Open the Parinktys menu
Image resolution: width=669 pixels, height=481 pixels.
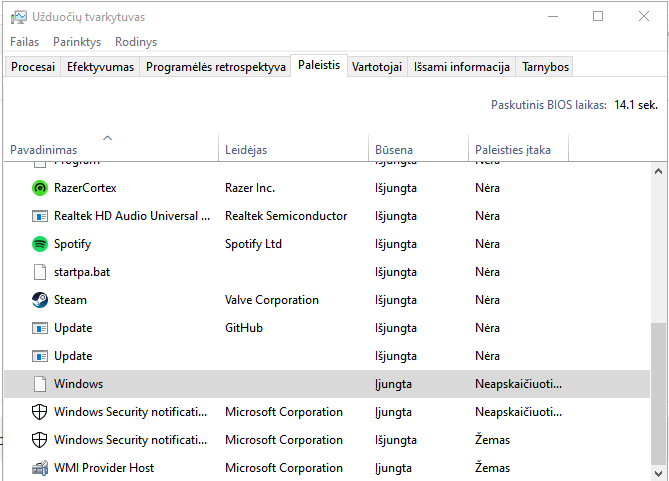click(77, 42)
